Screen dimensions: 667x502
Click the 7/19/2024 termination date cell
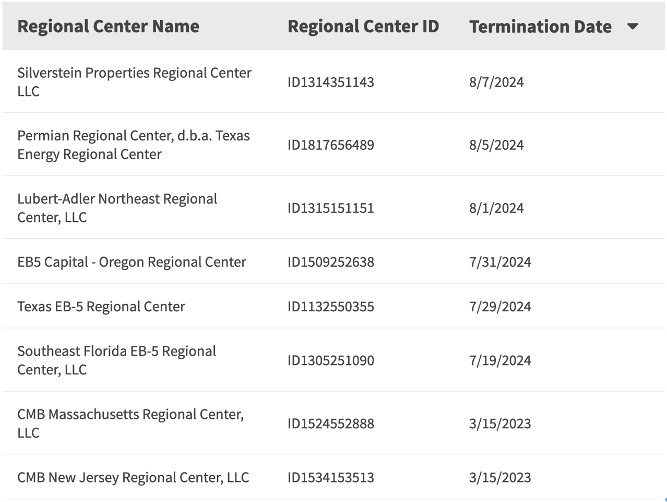[500, 360]
